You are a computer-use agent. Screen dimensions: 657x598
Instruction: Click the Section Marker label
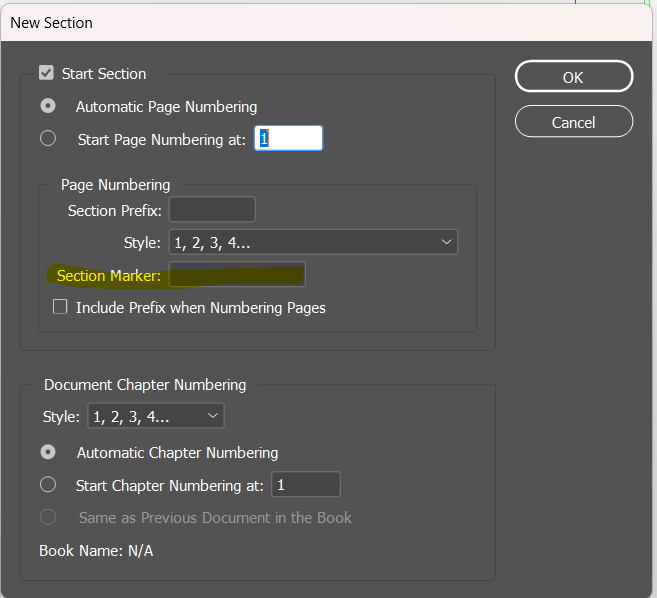[109, 275]
